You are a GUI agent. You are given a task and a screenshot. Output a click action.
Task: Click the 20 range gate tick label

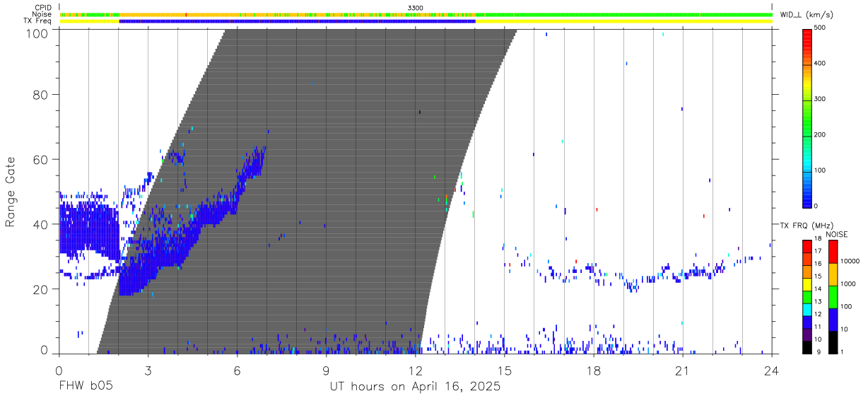tap(40, 289)
